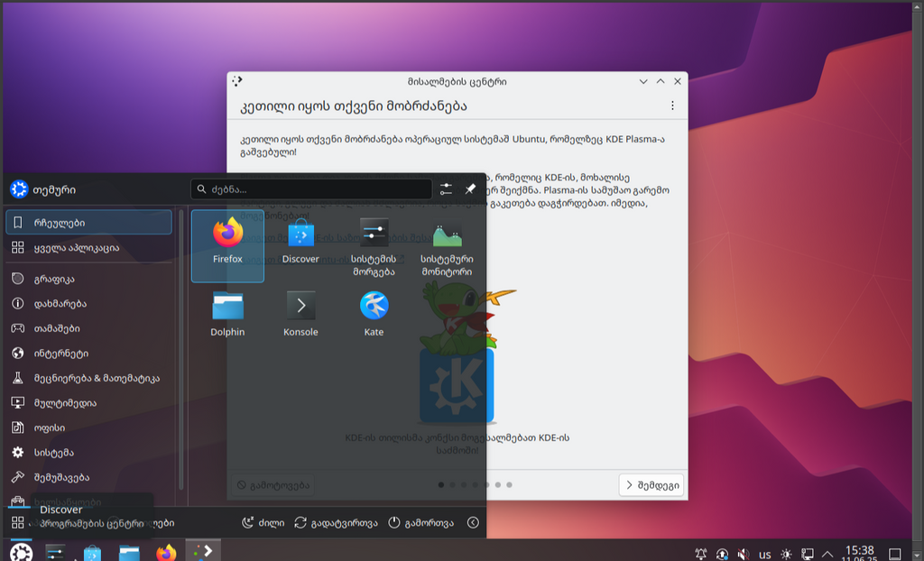Screen dimensions: 924x561
Task: Click the welcome center window icon
Action: pyautogui.click(x=237, y=81)
